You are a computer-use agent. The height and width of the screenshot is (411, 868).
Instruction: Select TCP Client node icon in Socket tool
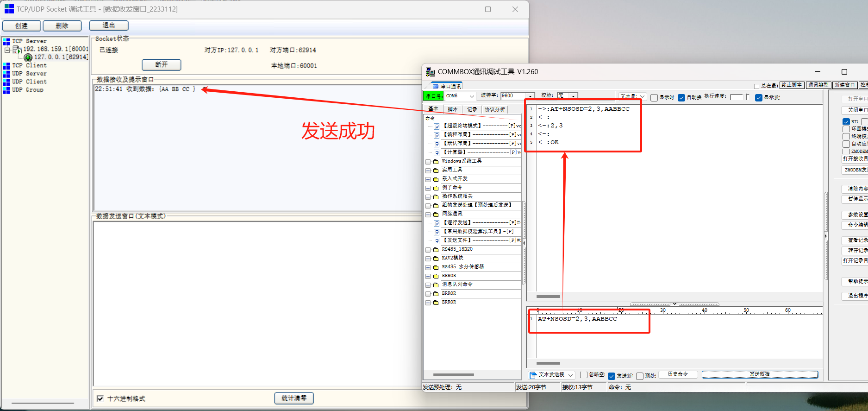6,66
